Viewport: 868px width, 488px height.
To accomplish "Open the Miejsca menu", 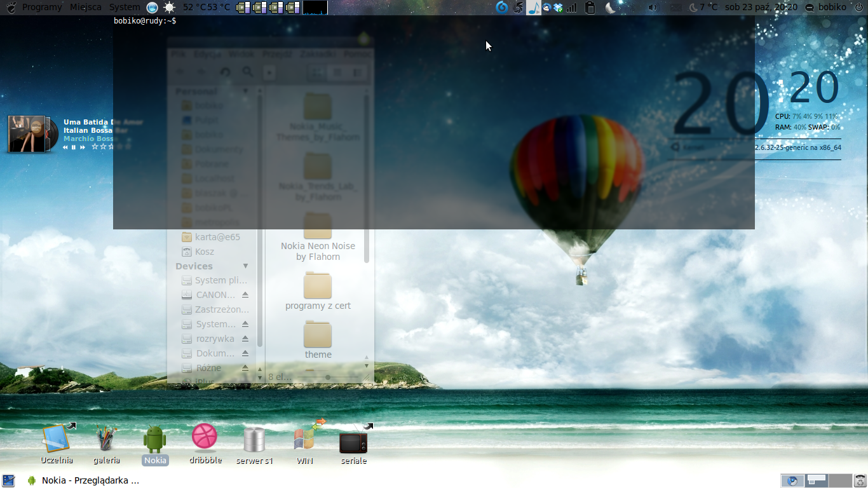I will click(86, 8).
